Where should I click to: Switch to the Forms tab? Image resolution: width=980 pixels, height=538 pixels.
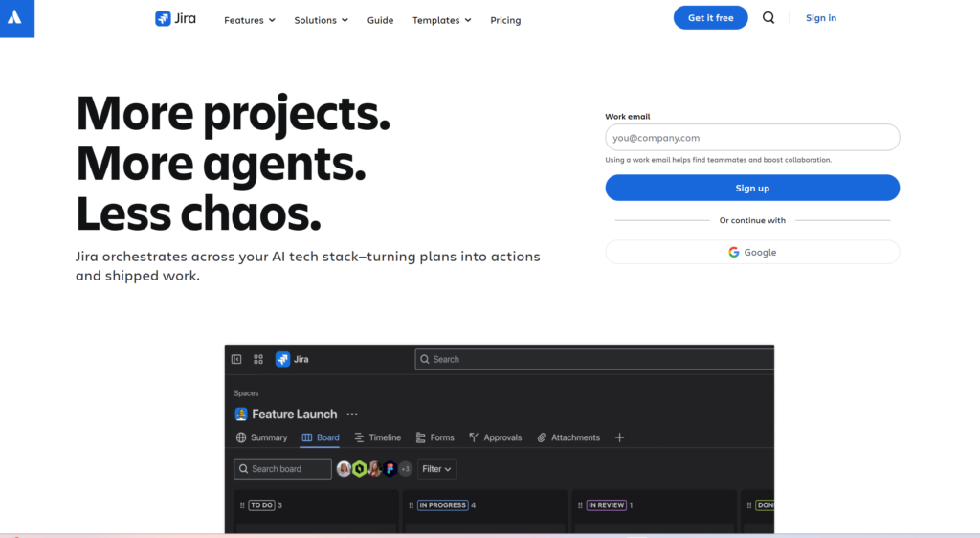(435, 438)
